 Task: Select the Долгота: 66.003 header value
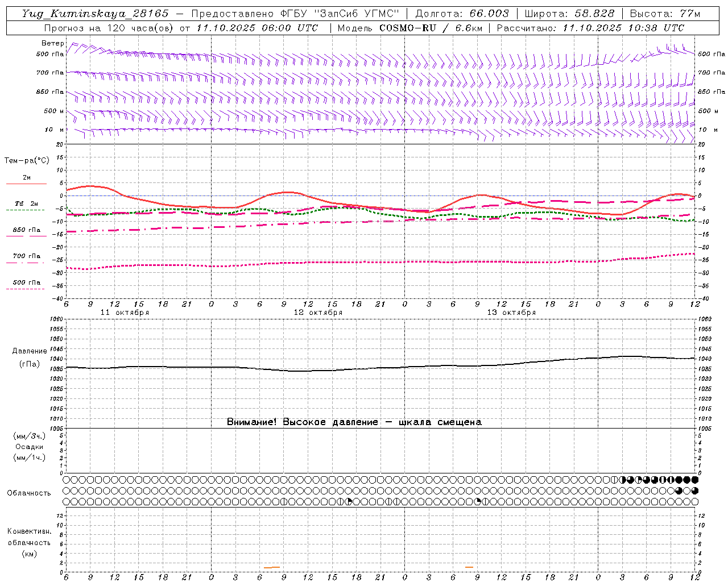point(462,14)
